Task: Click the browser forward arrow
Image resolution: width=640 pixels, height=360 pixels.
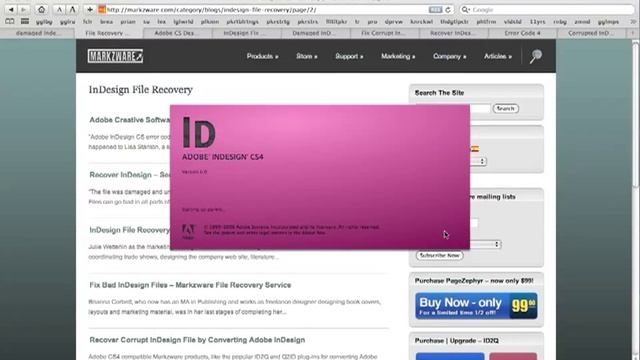Action: [24, 9]
